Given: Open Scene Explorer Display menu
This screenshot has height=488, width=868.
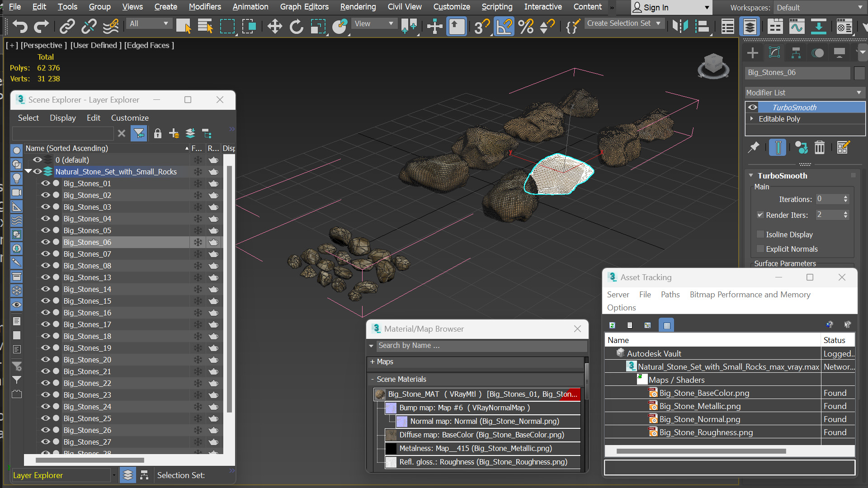Looking at the screenshot, I should [x=63, y=118].
